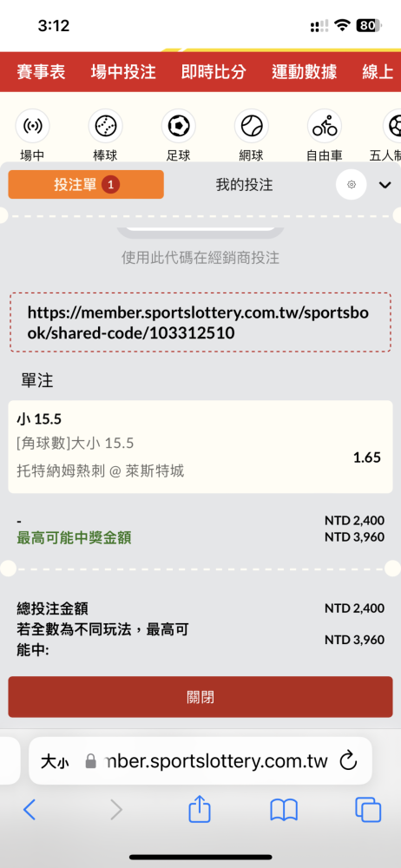Tap the 關閉 close button
The height and width of the screenshot is (868, 401).
[x=200, y=697]
